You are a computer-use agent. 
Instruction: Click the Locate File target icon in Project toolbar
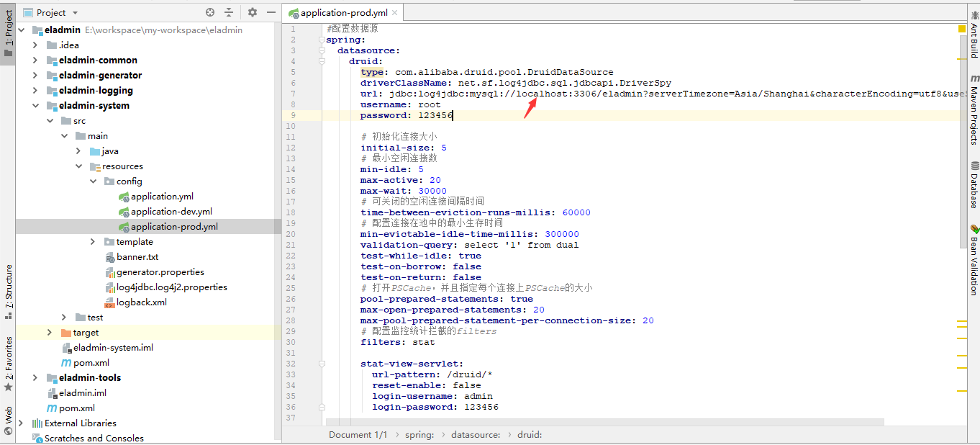[209, 12]
